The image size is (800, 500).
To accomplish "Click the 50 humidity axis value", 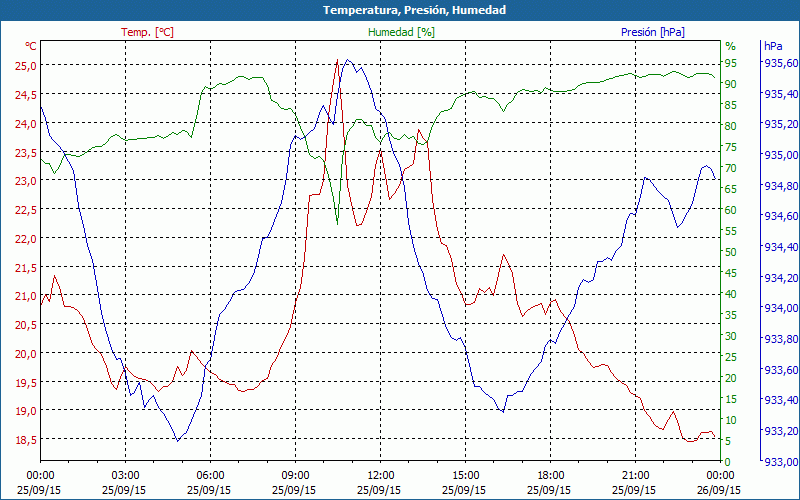I will 731,252.
